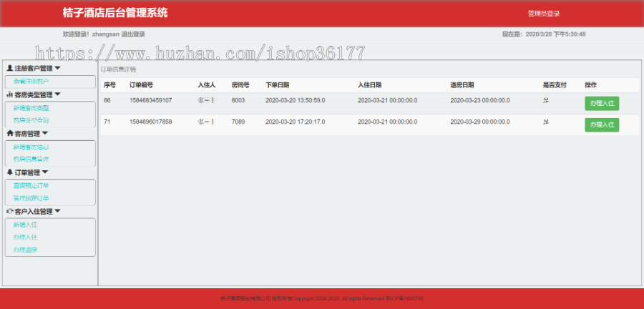Screen dimensions: 644x309
Task: Open the 新增客房信息 sidebar link
Action: tap(31, 147)
